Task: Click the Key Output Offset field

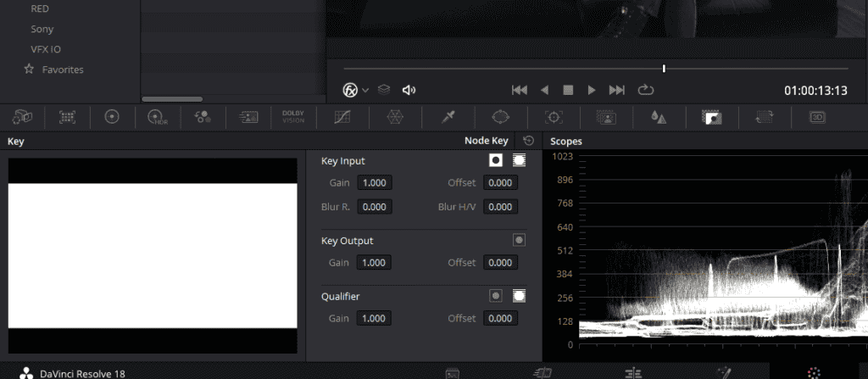Action: point(500,263)
